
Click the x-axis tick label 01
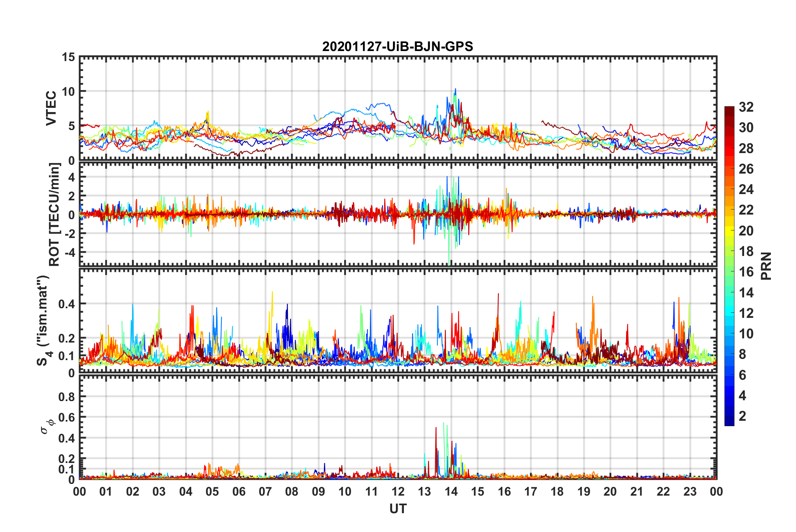click(x=106, y=491)
